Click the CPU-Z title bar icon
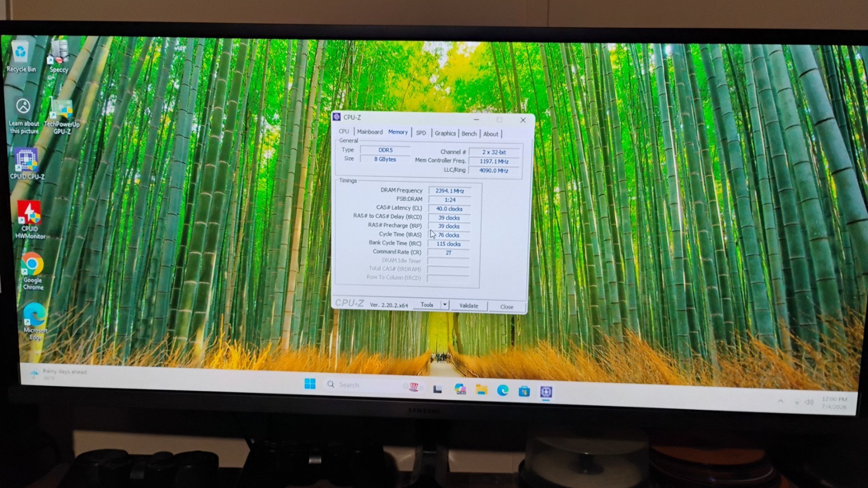This screenshot has width=868, height=488. (336, 117)
